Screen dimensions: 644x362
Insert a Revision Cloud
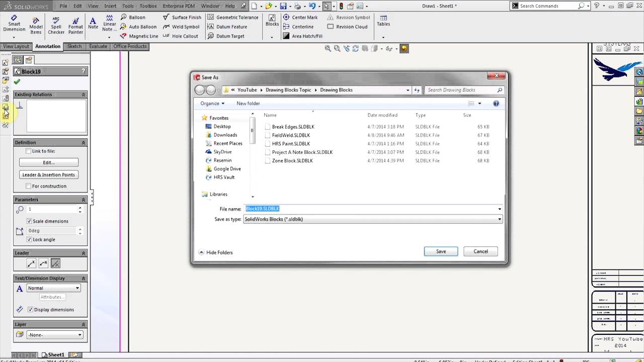coord(347,27)
